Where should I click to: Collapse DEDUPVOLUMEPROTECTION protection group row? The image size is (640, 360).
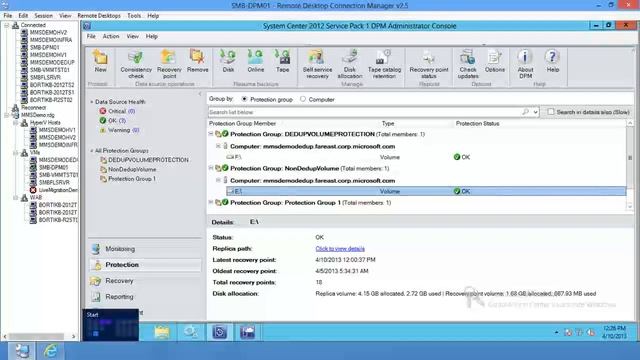coord(211,134)
